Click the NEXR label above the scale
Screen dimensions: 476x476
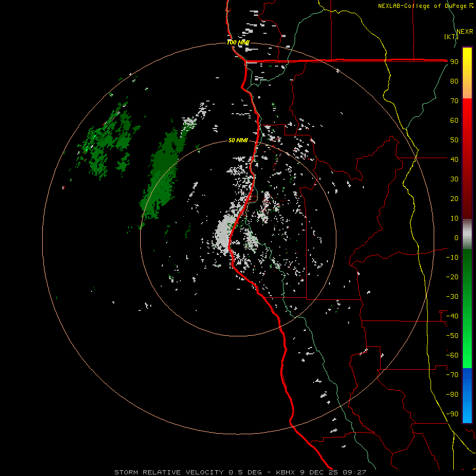(x=465, y=32)
